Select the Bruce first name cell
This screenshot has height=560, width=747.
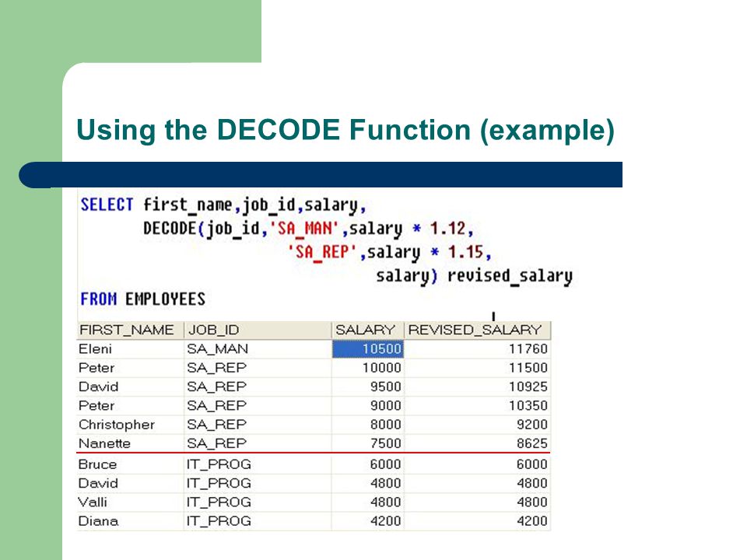point(130,464)
